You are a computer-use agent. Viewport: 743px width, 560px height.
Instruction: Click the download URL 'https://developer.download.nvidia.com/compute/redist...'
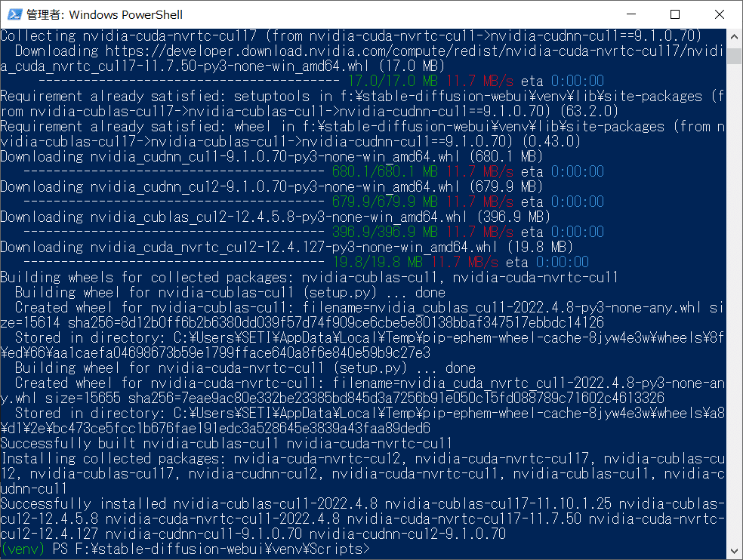pos(362,58)
